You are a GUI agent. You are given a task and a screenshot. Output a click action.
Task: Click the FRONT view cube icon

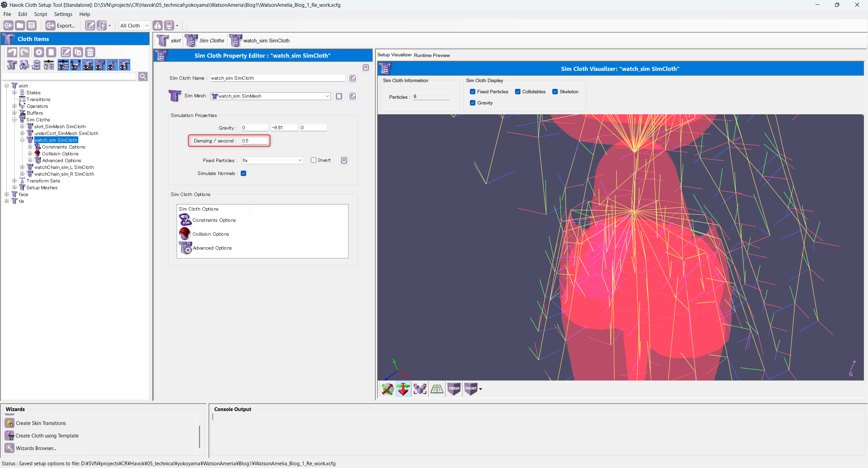[471, 389]
